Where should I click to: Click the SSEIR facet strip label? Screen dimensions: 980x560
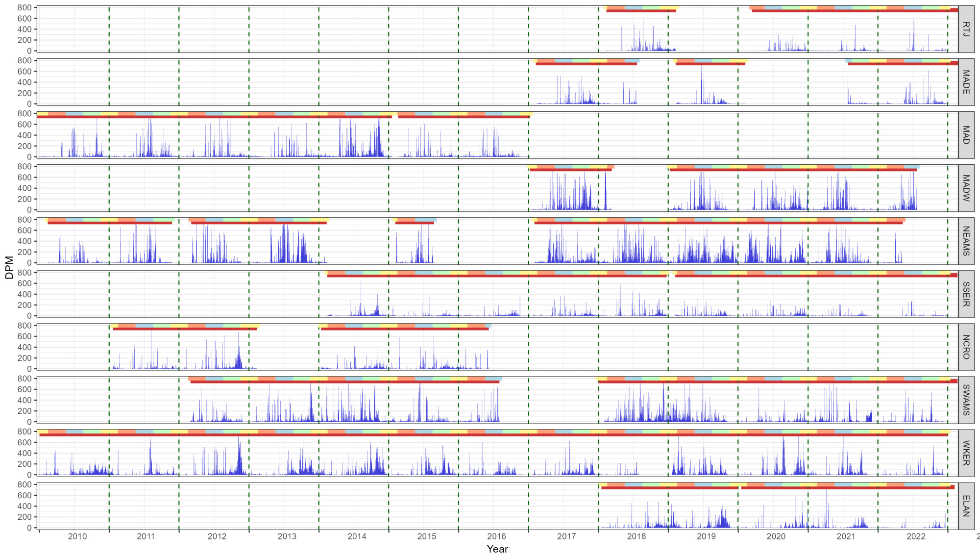(966, 294)
